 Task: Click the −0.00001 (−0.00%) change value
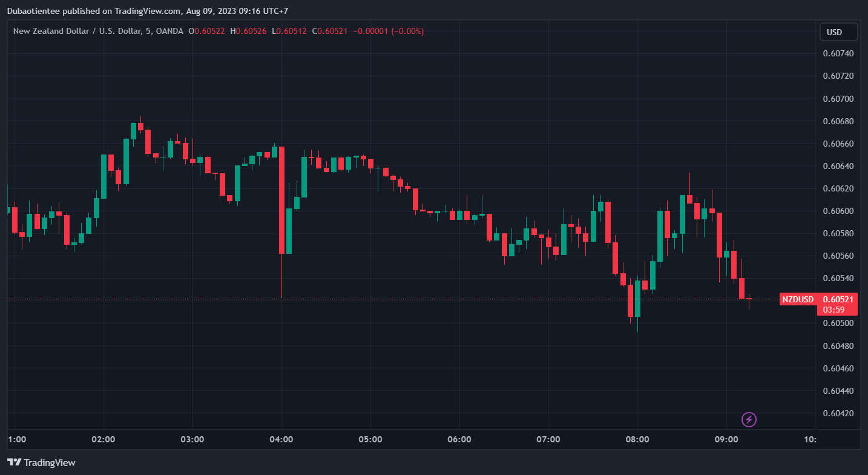[387, 31]
